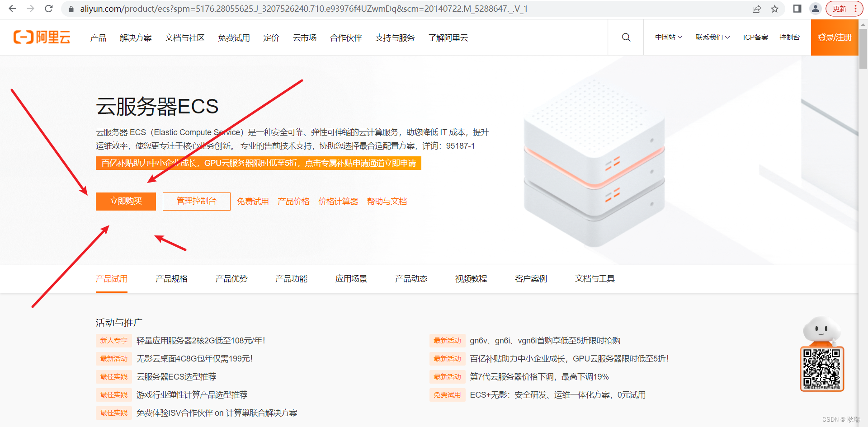
Task: Open the browser side panel icon
Action: (797, 9)
